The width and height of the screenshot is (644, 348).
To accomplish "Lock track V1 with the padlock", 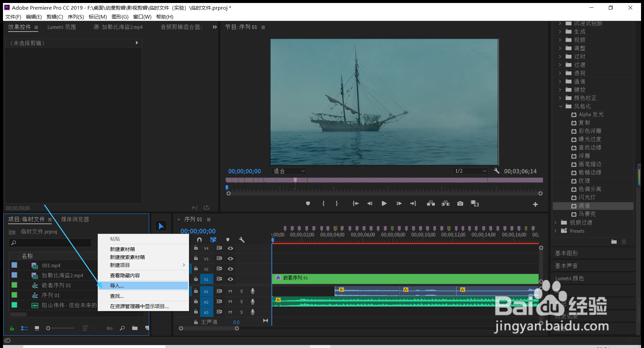I will pos(196,279).
